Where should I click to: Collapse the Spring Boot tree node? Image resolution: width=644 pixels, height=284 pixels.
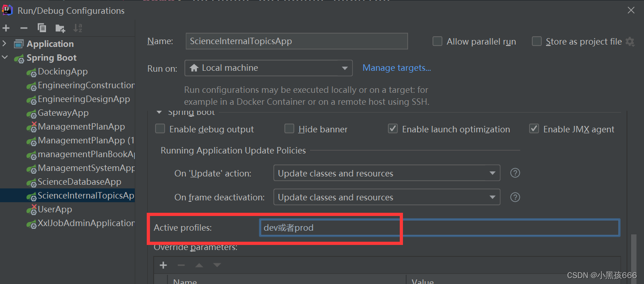click(x=5, y=57)
